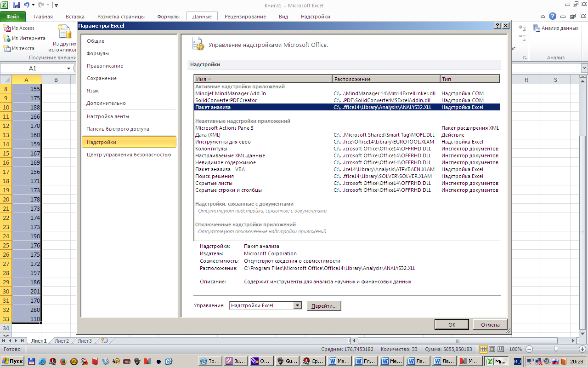Switch to sheet tab Лист2
The height and width of the screenshot is (368, 588).
pos(62,341)
